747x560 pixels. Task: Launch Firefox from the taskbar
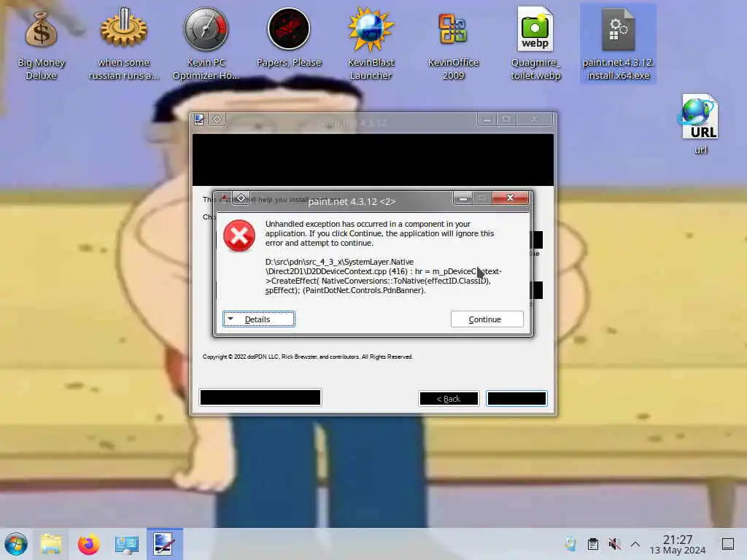[88, 544]
